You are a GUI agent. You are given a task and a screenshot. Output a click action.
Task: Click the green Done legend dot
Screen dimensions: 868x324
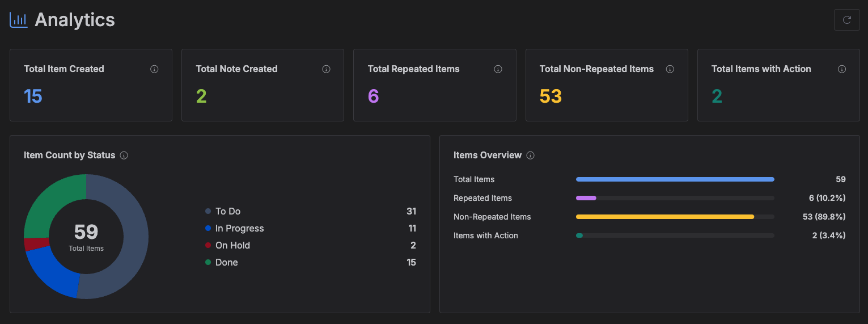pos(208,262)
